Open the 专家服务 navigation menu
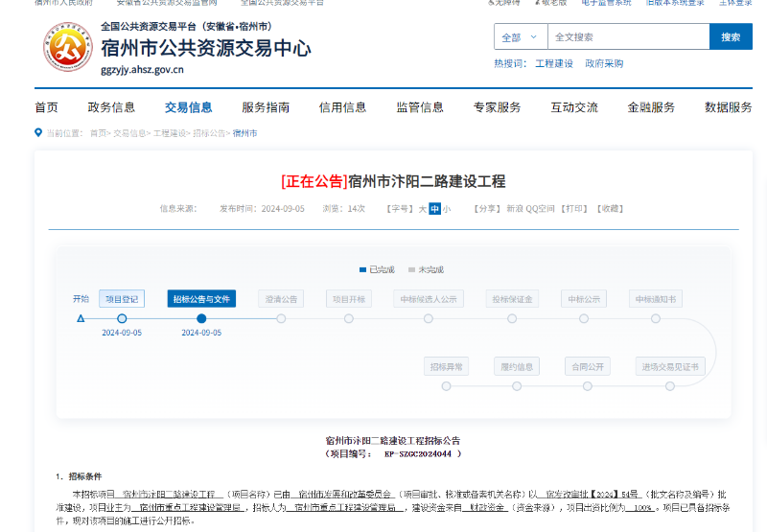The height and width of the screenshot is (532, 767). point(497,107)
